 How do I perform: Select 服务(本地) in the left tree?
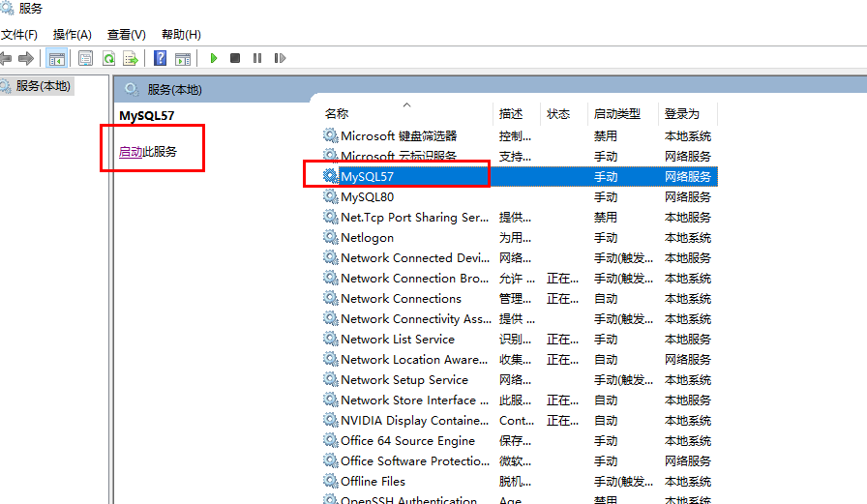(x=43, y=86)
